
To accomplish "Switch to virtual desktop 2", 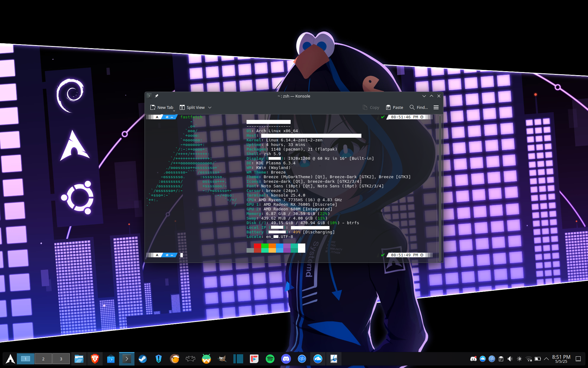I will tap(43, 359).
